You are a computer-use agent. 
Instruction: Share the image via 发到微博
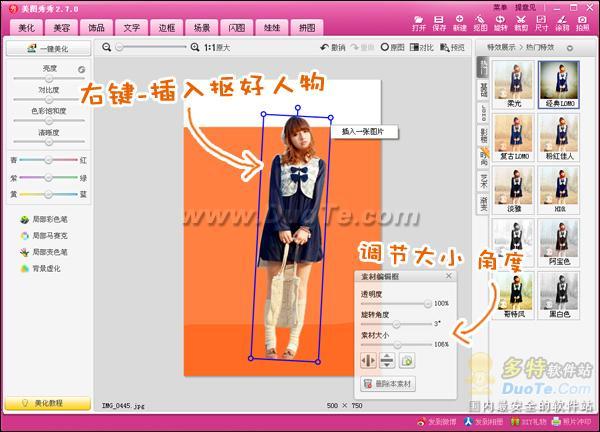(x=437, y=422)
